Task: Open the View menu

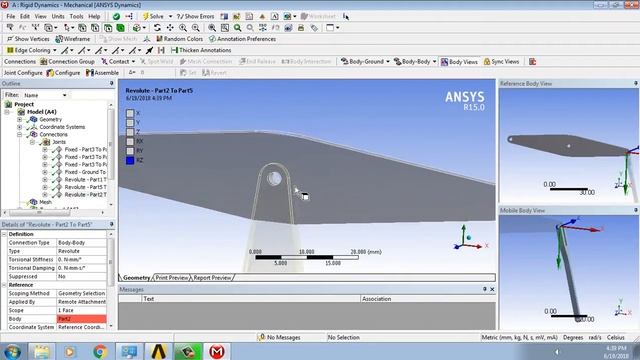Action: point(40,16)
